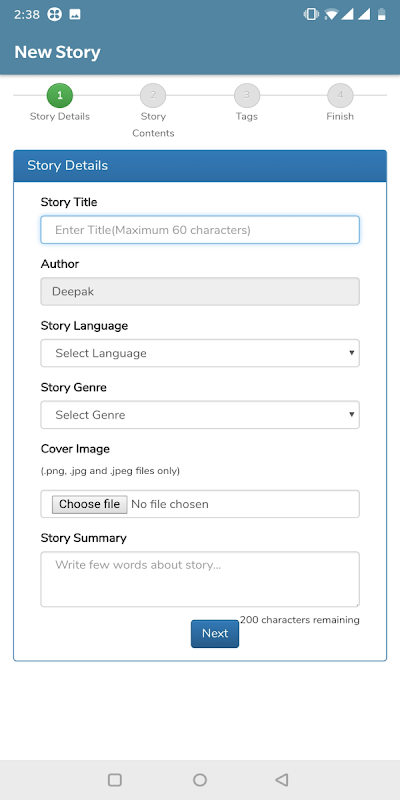Screen dimensions: 400x800
Task: Open the Select Language dropdown
Action: (x=200, y=353)
